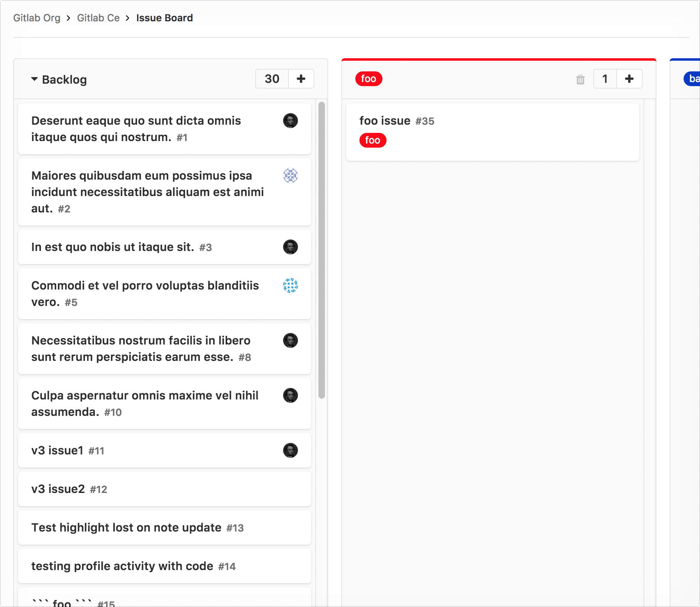Collapse the Backlog list with caret

tap(34, 79)
